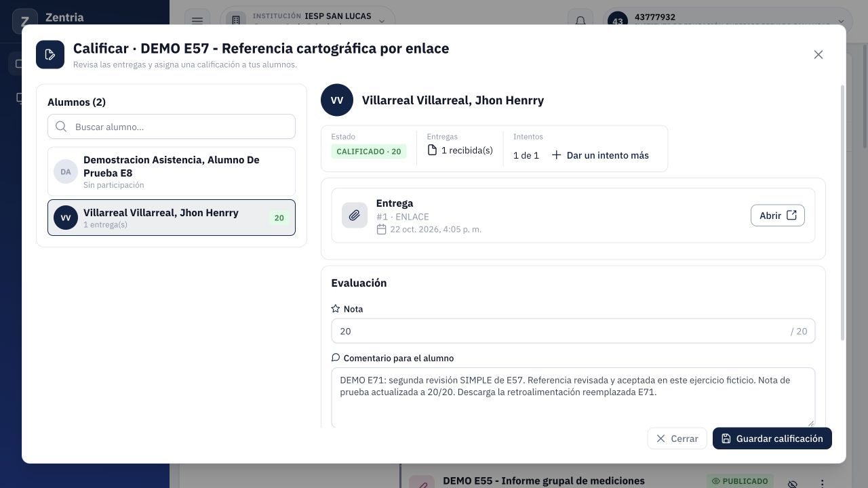Click the grading icon beside the Calificar title
Screen dimensions: 868x488
point(50,55)
